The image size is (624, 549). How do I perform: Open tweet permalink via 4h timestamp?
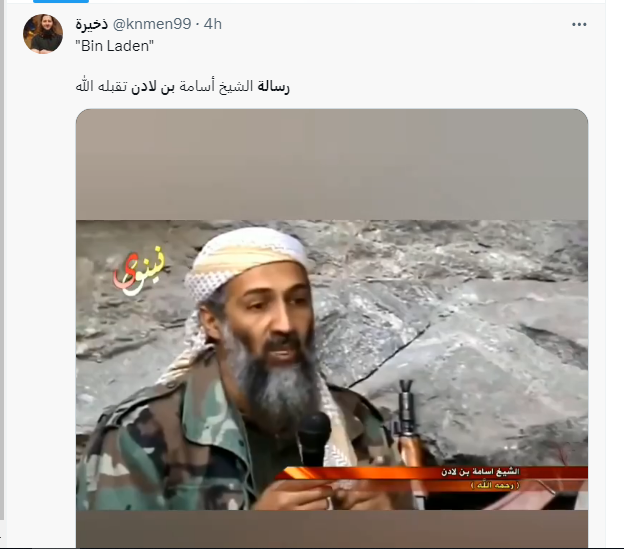213,24
